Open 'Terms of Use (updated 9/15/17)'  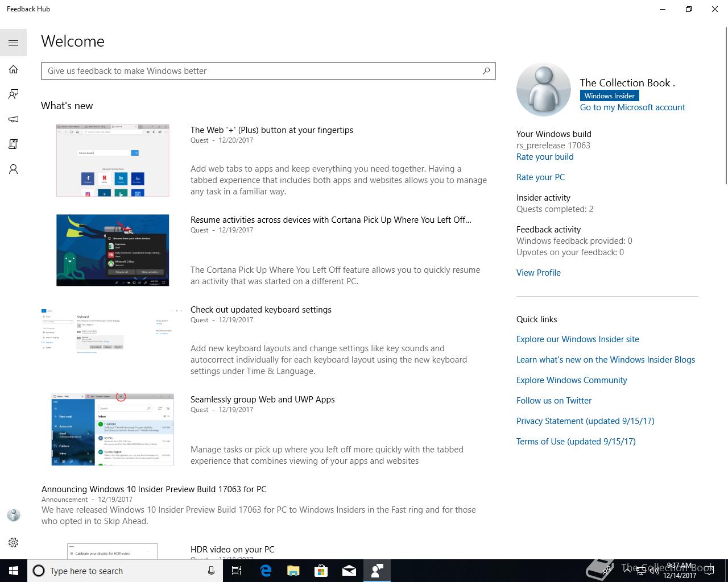tap(576, 442)
